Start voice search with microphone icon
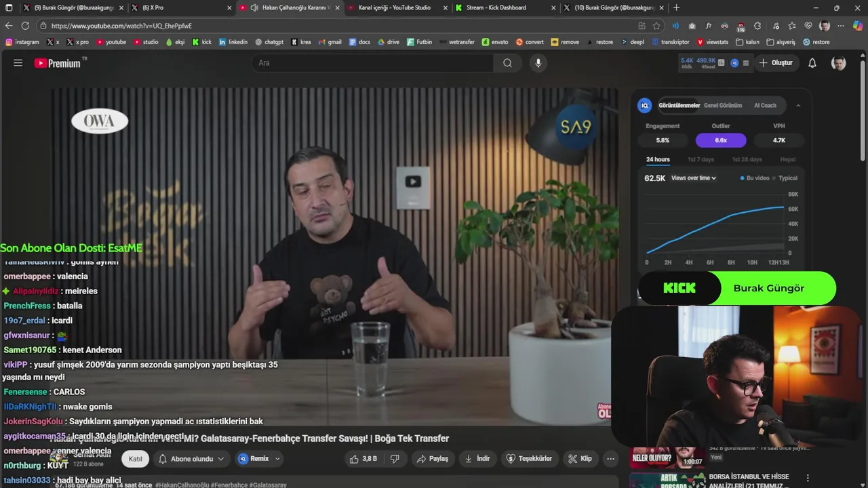The height and width of the screenshot is (488, 868). click(538, 63)
